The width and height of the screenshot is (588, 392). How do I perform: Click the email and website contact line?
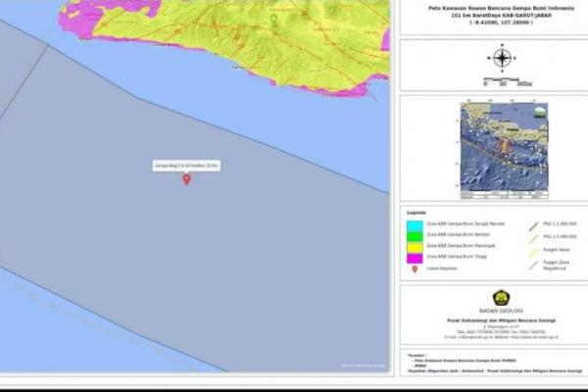click(x=501, y=337)
